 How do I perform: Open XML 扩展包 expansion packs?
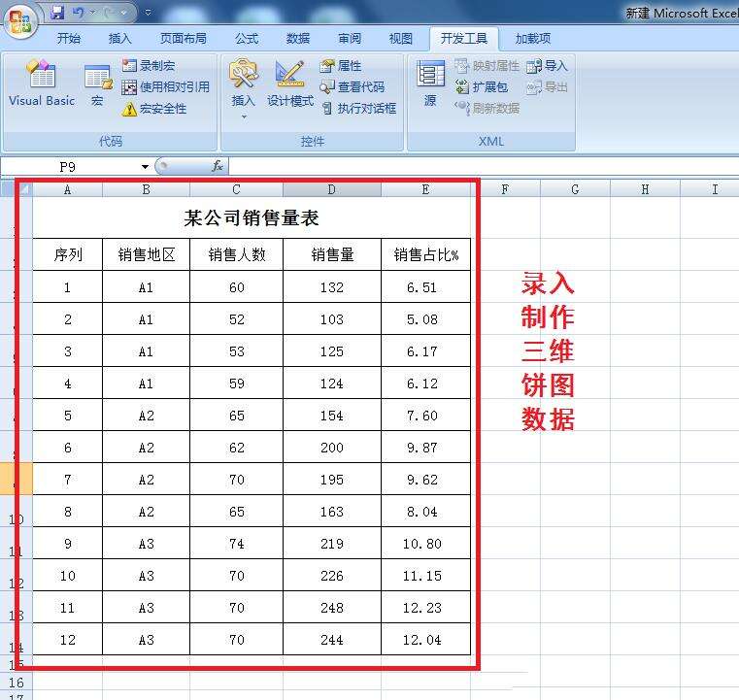tap(482, 86)
